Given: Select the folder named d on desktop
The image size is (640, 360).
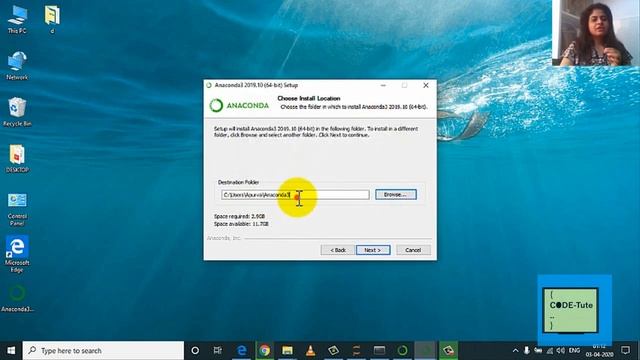Looking at the screenshot, I should click(52, 20).
